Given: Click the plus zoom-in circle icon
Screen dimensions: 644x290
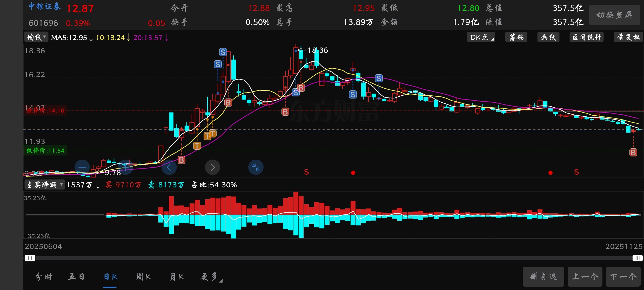Looking at the screenshot, I should click(x=126, y=167).
